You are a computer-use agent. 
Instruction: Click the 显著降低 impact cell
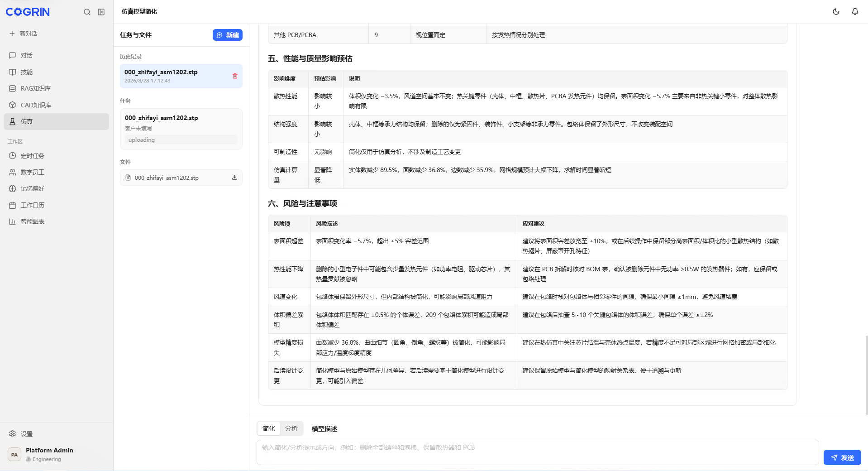coord(326,175)
